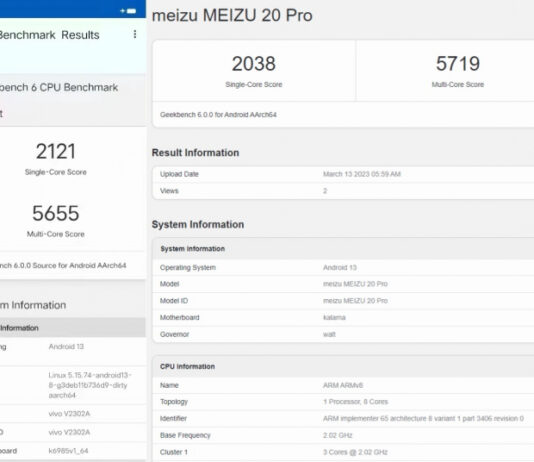Click the first 'vivo V2302A' model value
534x462 pixels.
(x=69, y=414)
